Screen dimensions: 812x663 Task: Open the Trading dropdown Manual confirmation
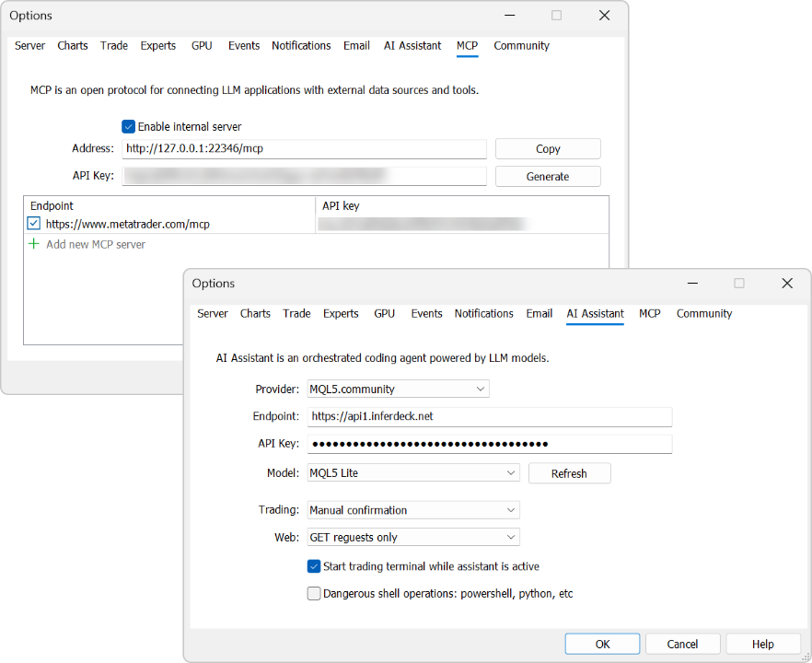coord(413,510)
